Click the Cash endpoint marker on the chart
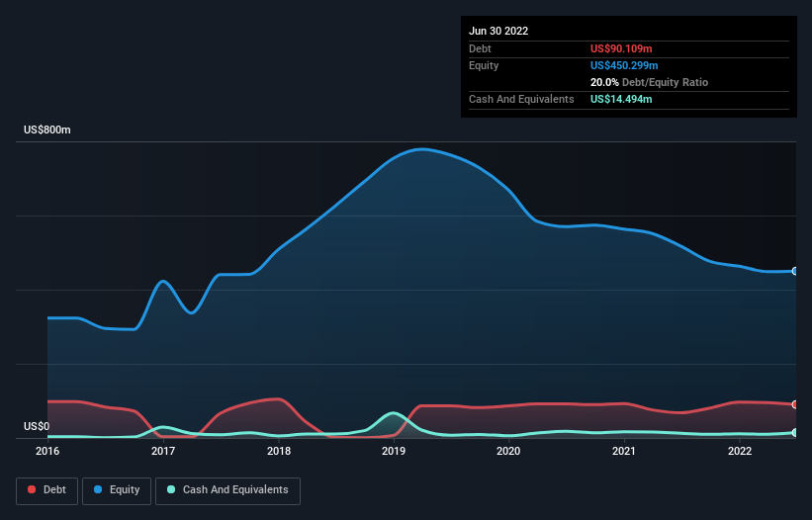 pos(795,433)
